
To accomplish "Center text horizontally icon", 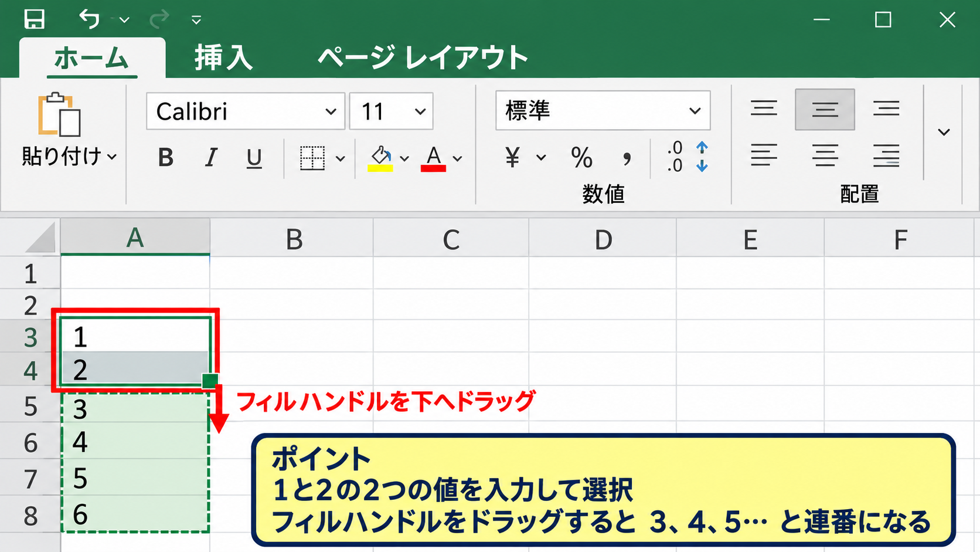I will pos(825,155).
